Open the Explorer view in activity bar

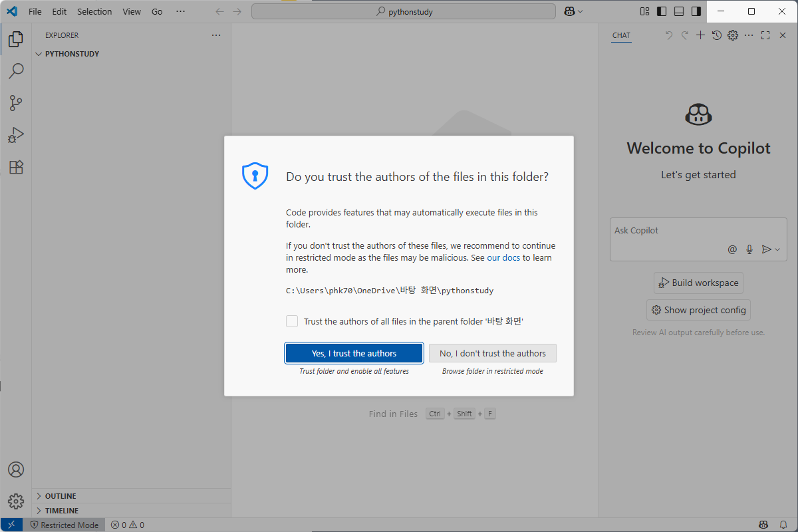pyautogui.click(x=16, y=39)
